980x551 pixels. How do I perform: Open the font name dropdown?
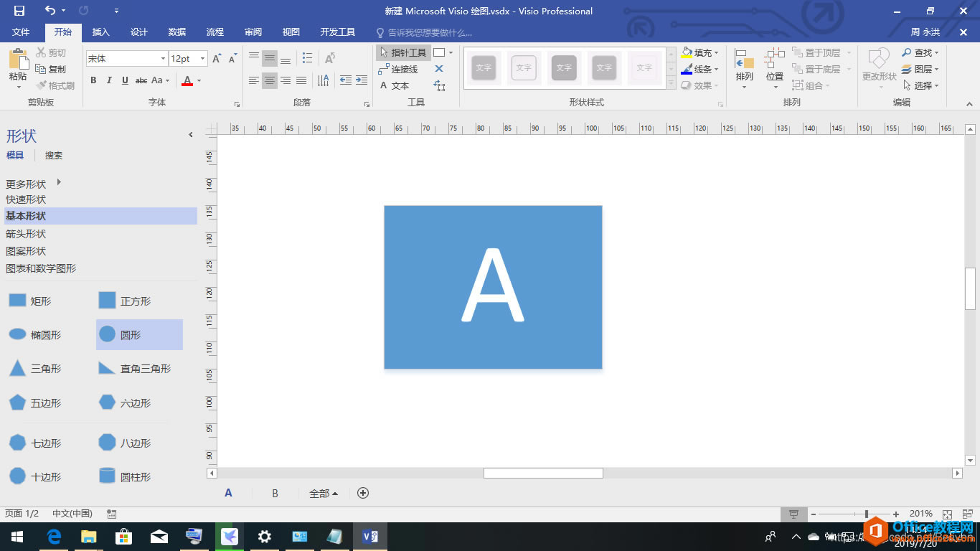click(x=164, y=58)
